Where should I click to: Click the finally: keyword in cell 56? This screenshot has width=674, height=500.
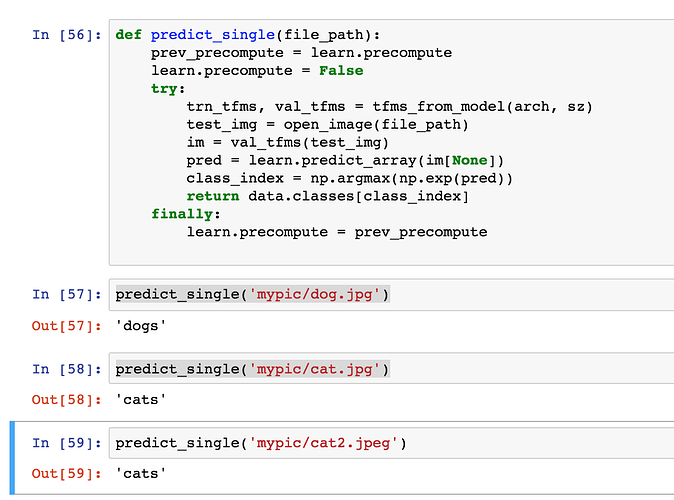point(185,214)
